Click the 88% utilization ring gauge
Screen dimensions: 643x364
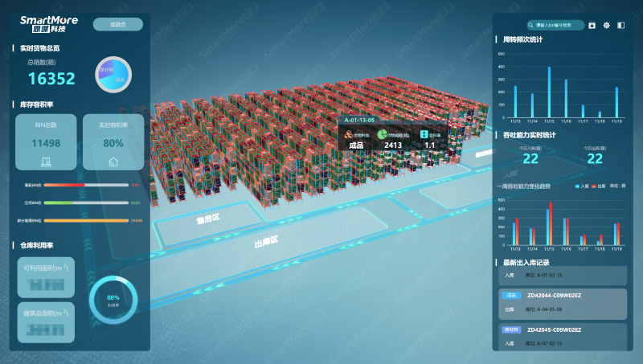pos(113,299)
